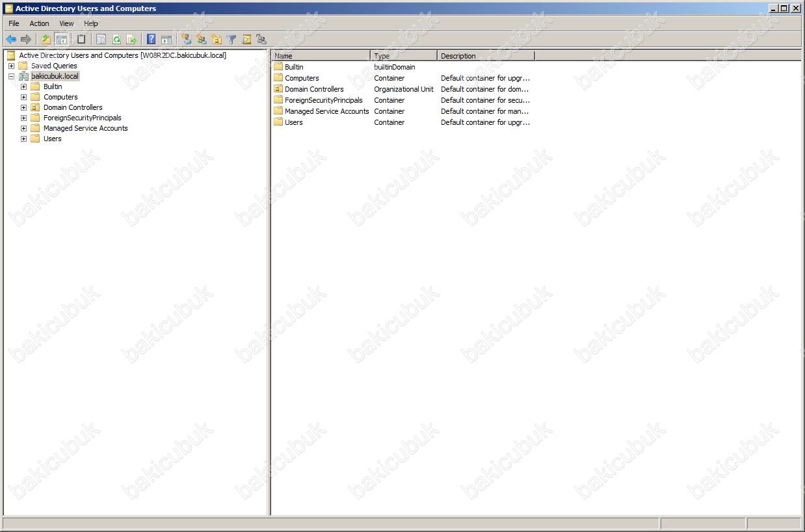Click description cell of Domain Controllers row
This screenshot has width=805, height=532.
point(485,89)
